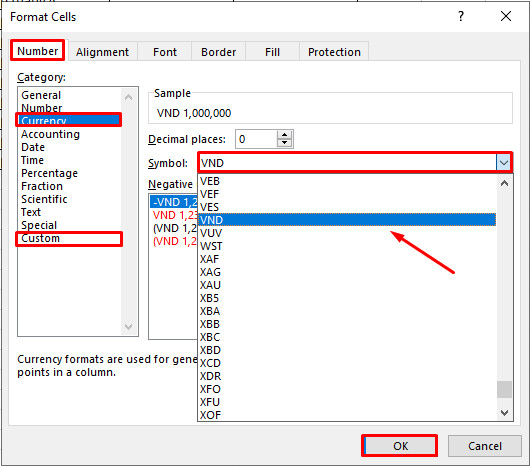Click category list scroll down arrow

click(x=128, y=326)
